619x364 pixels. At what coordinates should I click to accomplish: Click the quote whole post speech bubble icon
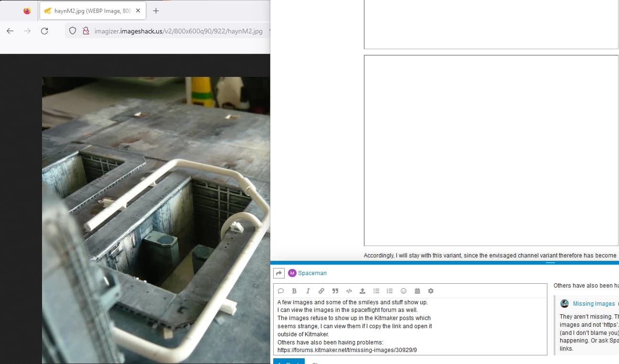tap(281, 291)
